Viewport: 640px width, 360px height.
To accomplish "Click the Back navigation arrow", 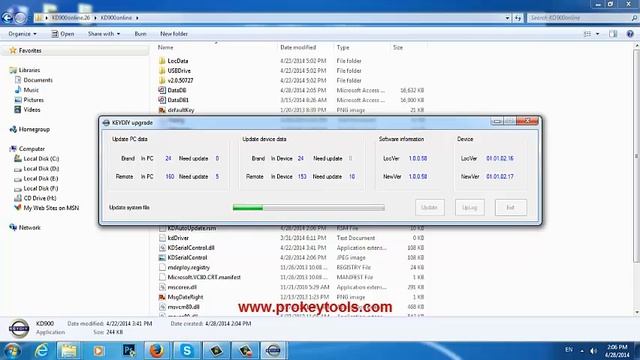I will point(7,18).
